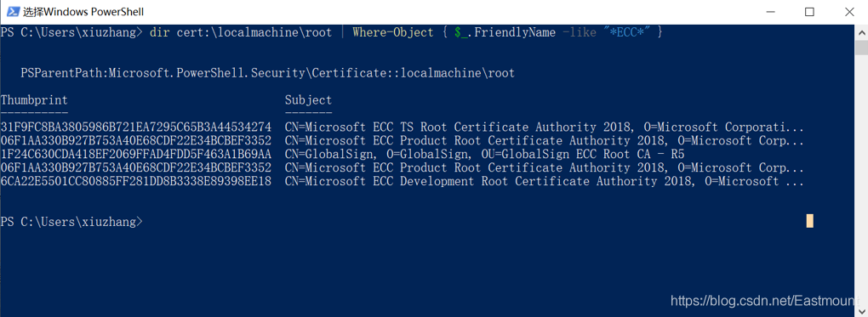868x317 pixels.
Task: Click the yellow block cursor
Action: (x=810, y=221)
